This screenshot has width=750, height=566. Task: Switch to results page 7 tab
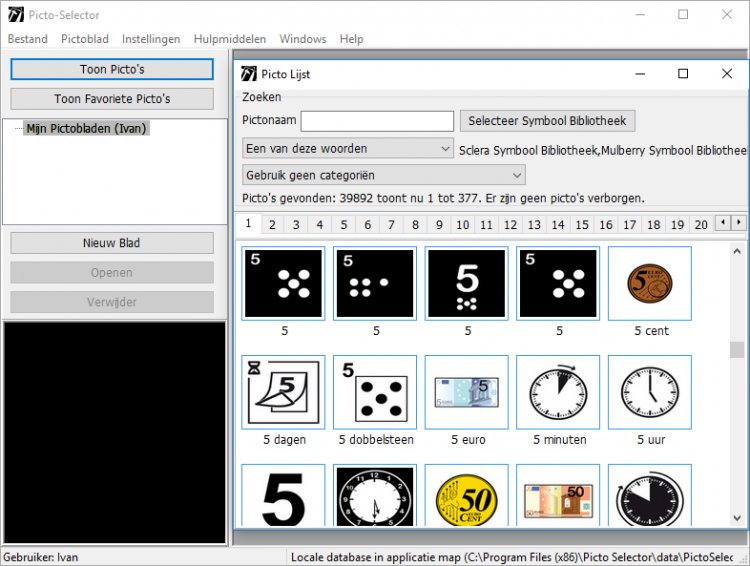pos(391,225)
